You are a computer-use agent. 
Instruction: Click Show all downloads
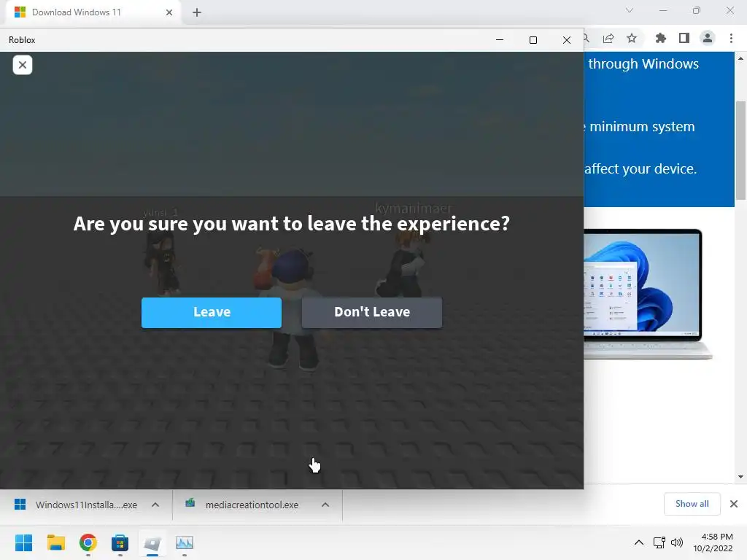[692, 504]
